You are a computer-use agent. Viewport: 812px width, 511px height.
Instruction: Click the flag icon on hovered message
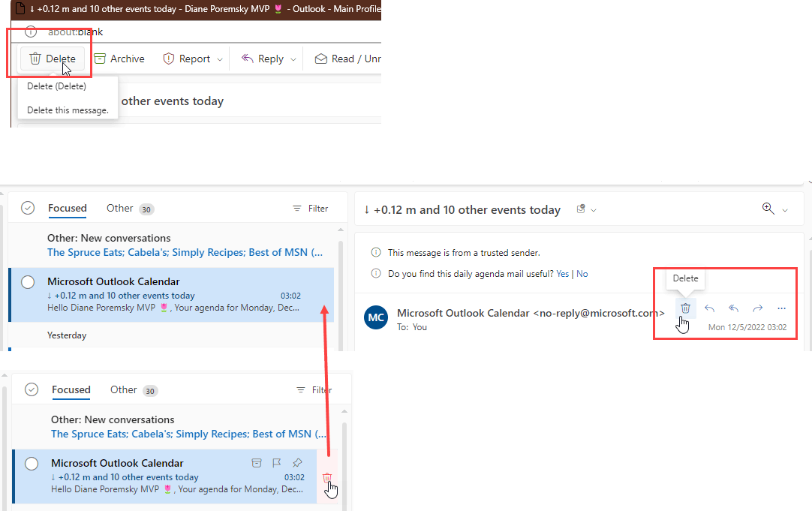pyautogui.click(x=276, y=463)
